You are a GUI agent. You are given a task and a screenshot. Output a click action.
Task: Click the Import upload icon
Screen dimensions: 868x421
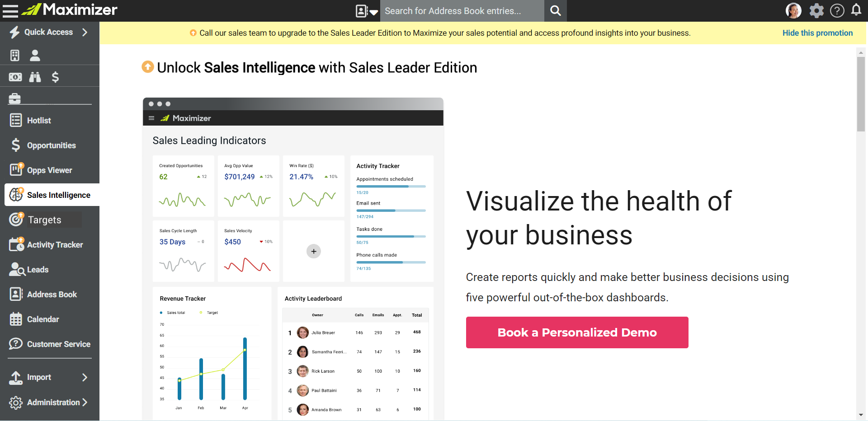coord(16,377)
